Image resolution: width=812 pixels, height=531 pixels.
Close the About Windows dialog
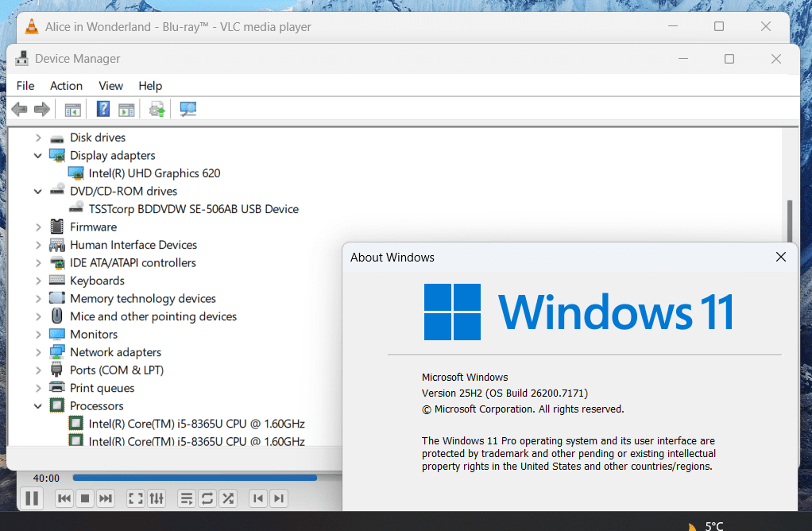click(781, 257)
